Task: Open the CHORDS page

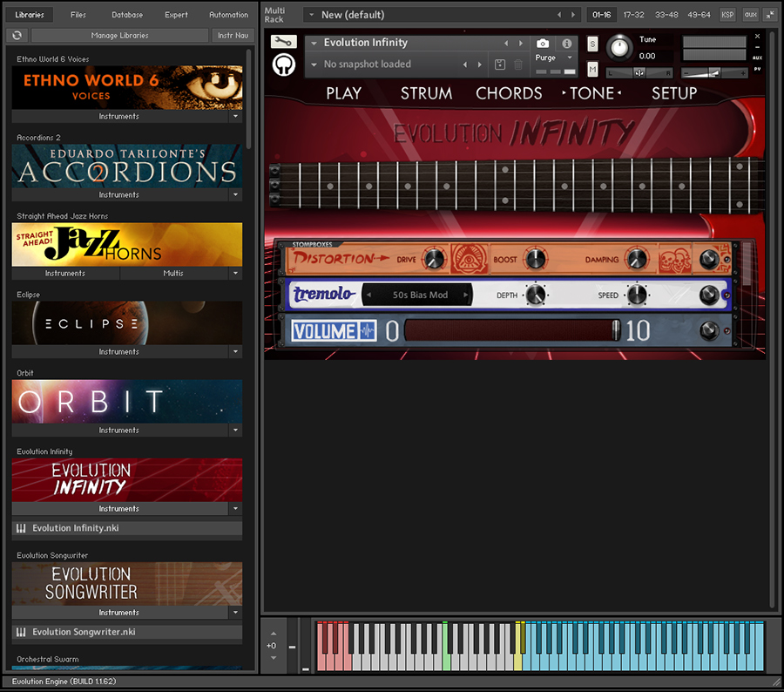Action: pos(509,93)
